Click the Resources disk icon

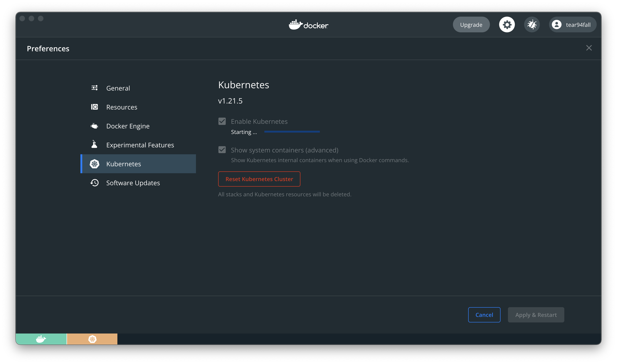[95, 107]
